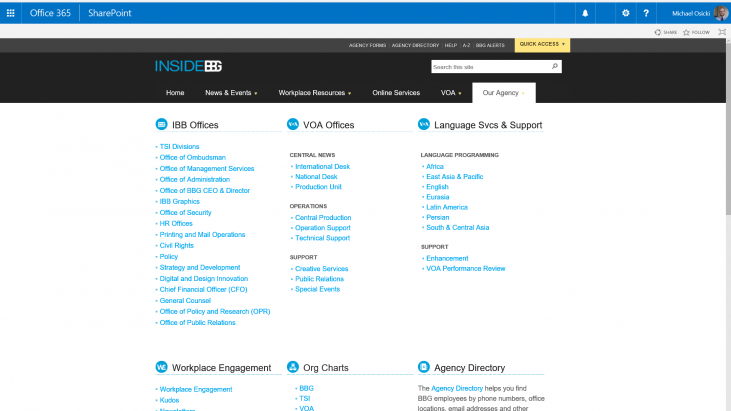Open Online Services in the navigation
Screen dimensions: 731x411
click(396, 93)
